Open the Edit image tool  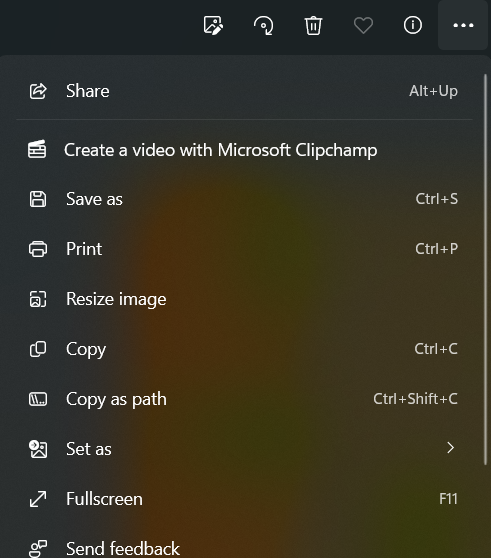point(213,25)
